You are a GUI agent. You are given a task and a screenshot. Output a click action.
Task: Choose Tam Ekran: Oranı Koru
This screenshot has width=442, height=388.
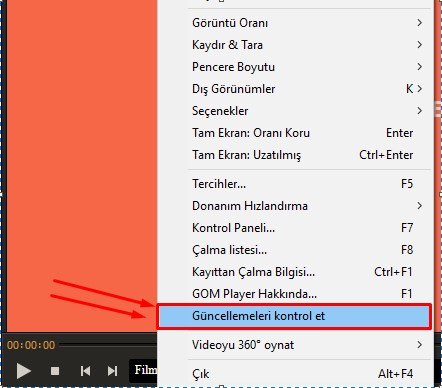pos(295,133)
